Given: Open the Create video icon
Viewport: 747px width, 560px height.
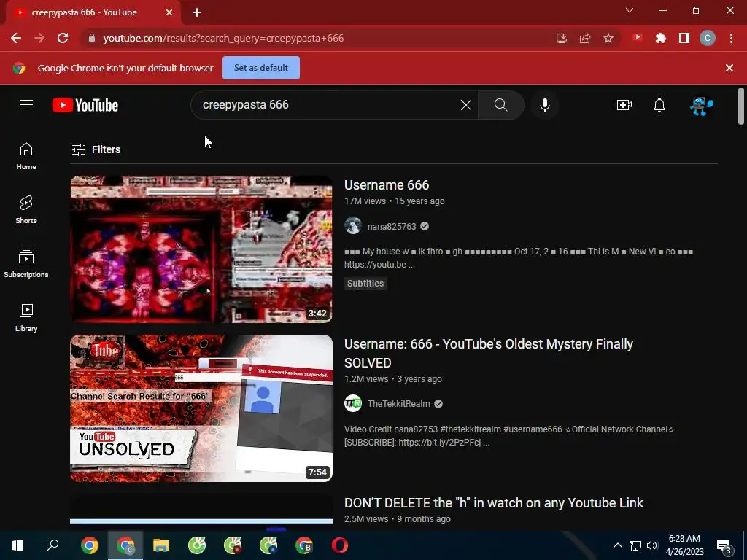Looking at the screenshot, I should click(x=624, y=105).
